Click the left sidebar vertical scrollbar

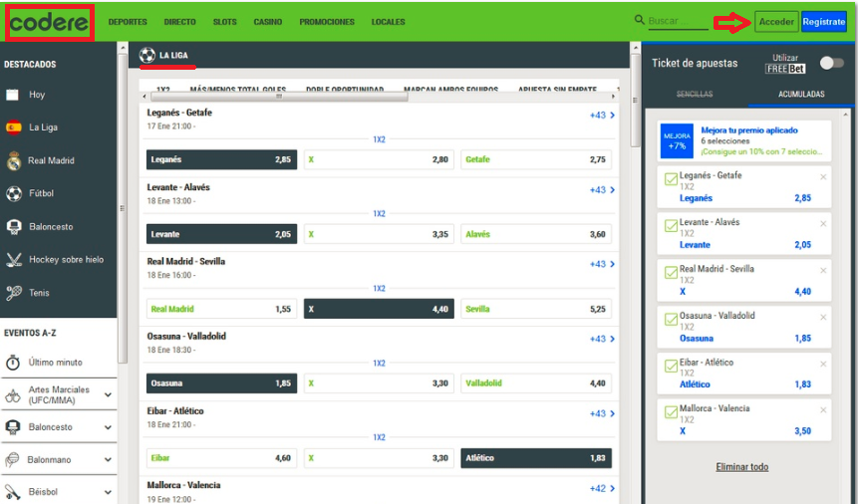(x=122, y=208)
